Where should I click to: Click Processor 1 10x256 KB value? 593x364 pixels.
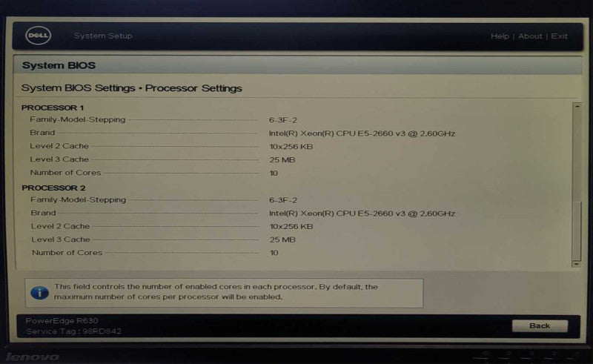pos(291,147)
